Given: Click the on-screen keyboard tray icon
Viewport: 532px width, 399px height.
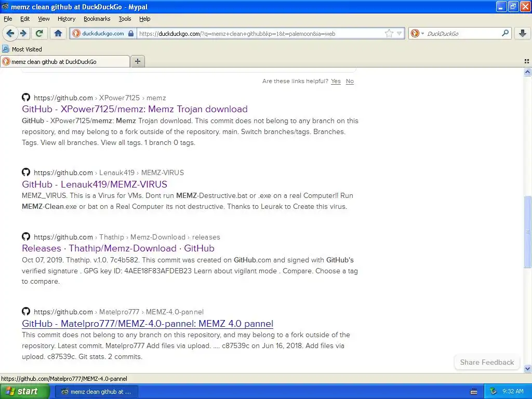Looking at the screenshot, I should 474,392.
